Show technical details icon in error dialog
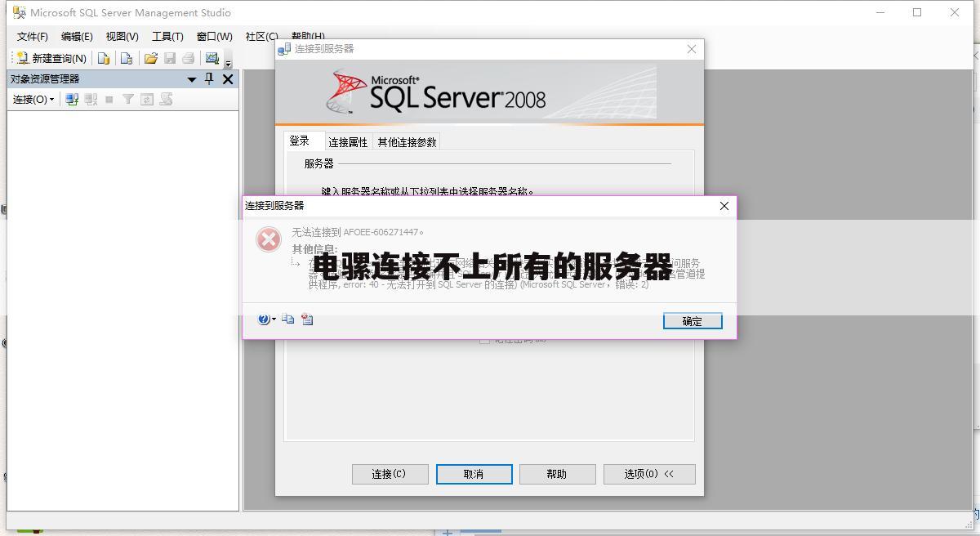 [x=307, y=319]
